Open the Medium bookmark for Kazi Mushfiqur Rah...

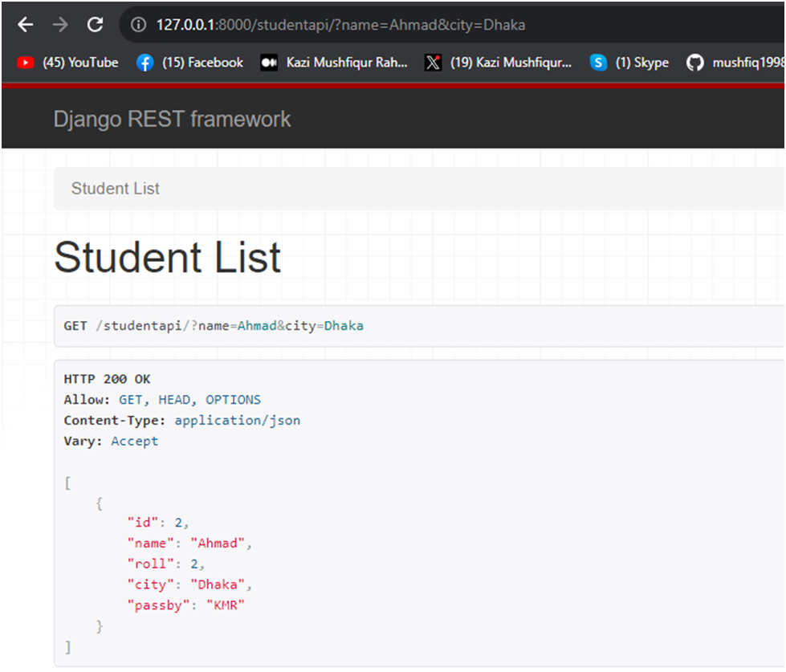(334, 63)
